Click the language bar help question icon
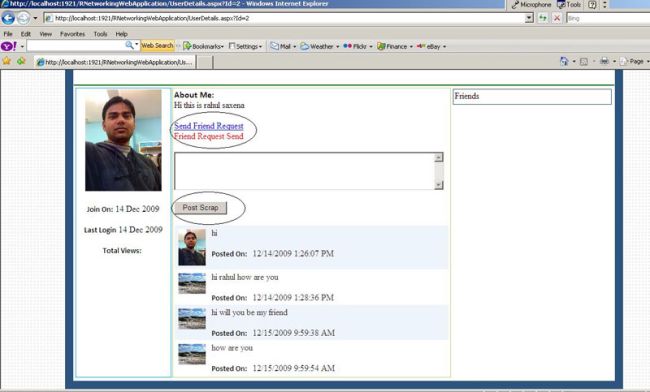The width and height of the screenshot is (650, 392). (x=592, y=5)
